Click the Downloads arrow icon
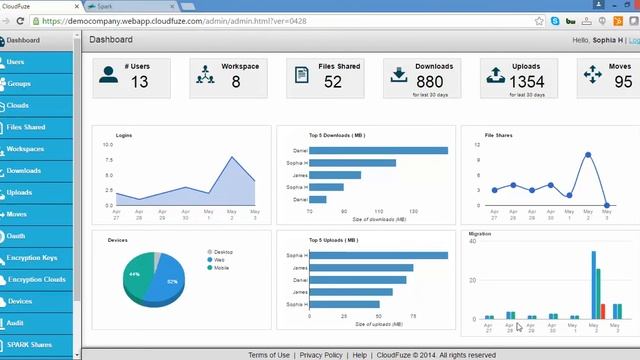The height and width of the screenshot is (360, 640). click(399, 75)
